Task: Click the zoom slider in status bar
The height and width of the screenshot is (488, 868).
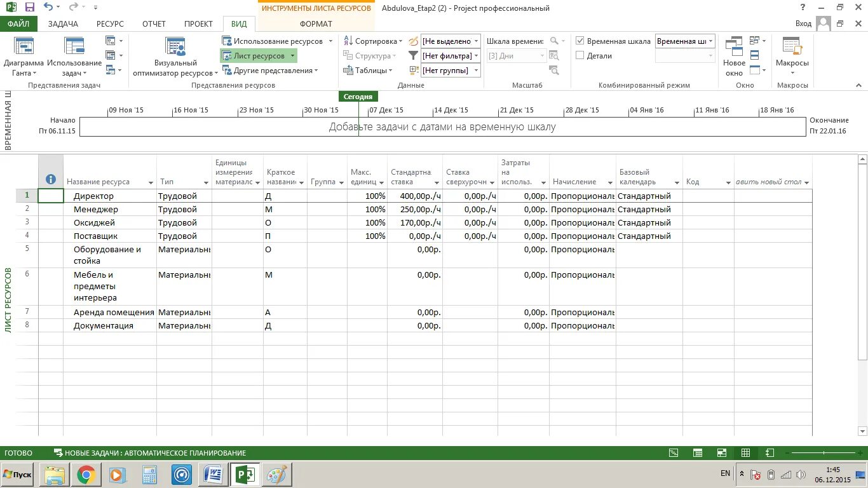Action: pyautogui.click(x=824, y=453)
